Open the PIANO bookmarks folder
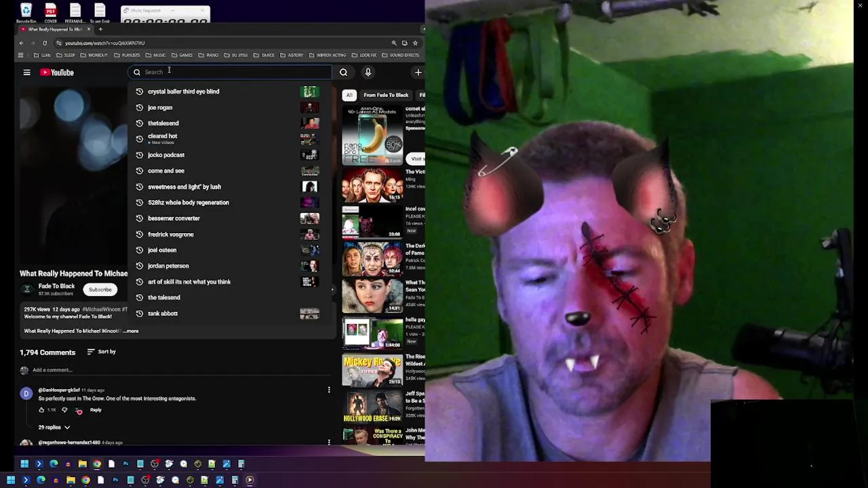The height and width of the screenshot is (488, 868). pyautogui.click(x=209, y=55)
